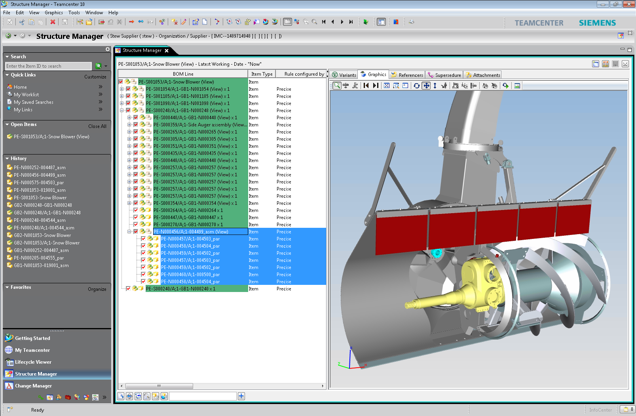Open Change Manager from the navigation pane
Viewport: 636px width, 416px height.
coord(33,386)
